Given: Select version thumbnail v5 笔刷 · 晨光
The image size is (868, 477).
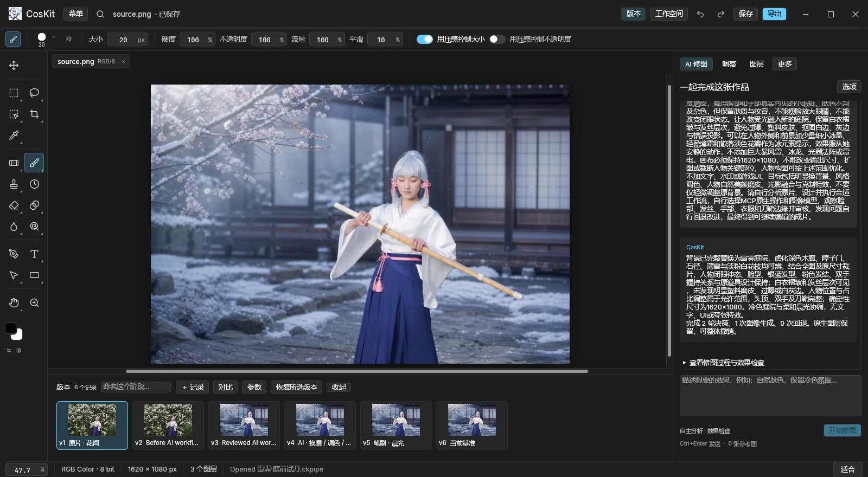Looking at the screenshot, I should tap(396, 426).
